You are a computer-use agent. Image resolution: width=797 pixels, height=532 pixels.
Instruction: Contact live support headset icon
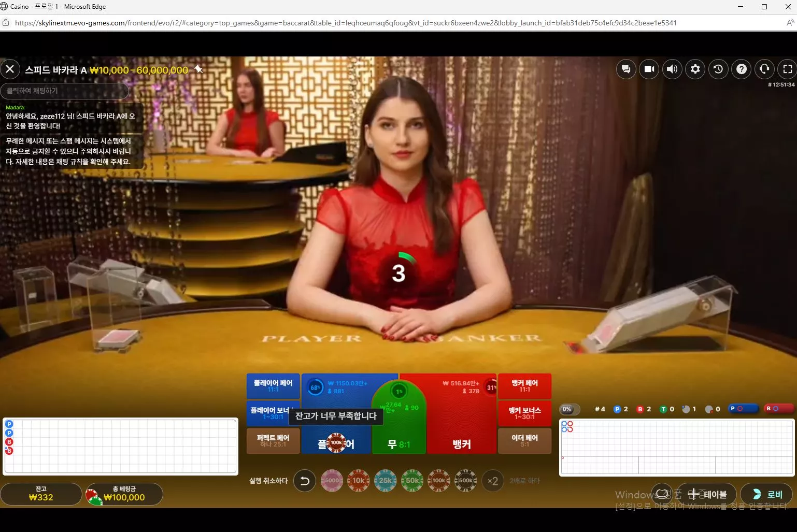point(764,69)
